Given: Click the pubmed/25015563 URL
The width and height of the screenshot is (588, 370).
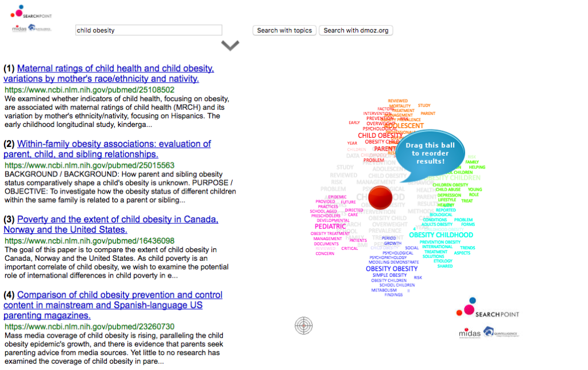Looking at the screenshot, I should tap(90, 165).
